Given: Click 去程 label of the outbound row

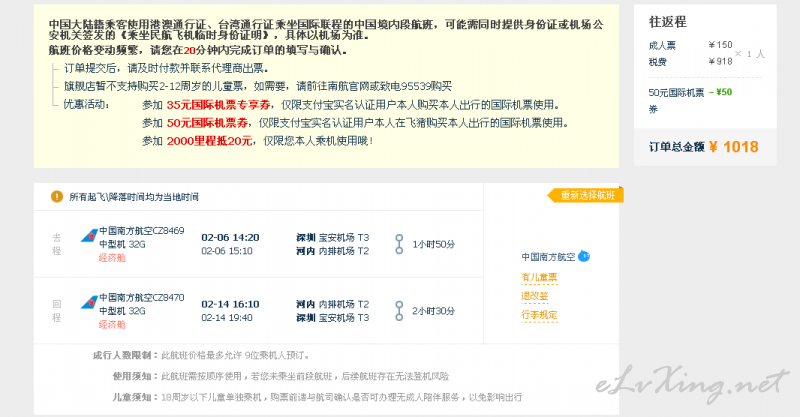Looking at the screenshot, I should [57, 244].
